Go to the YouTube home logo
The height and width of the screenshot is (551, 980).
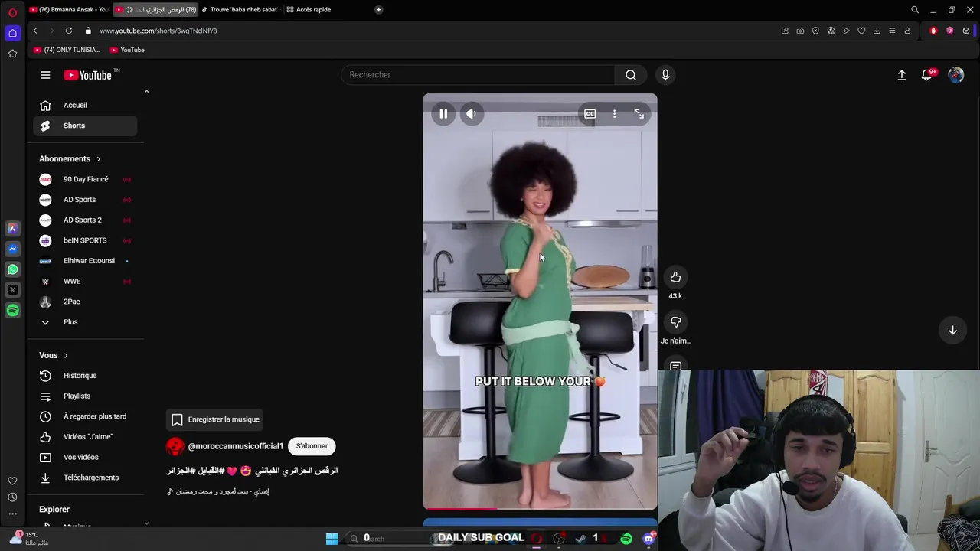coord(89,75)
